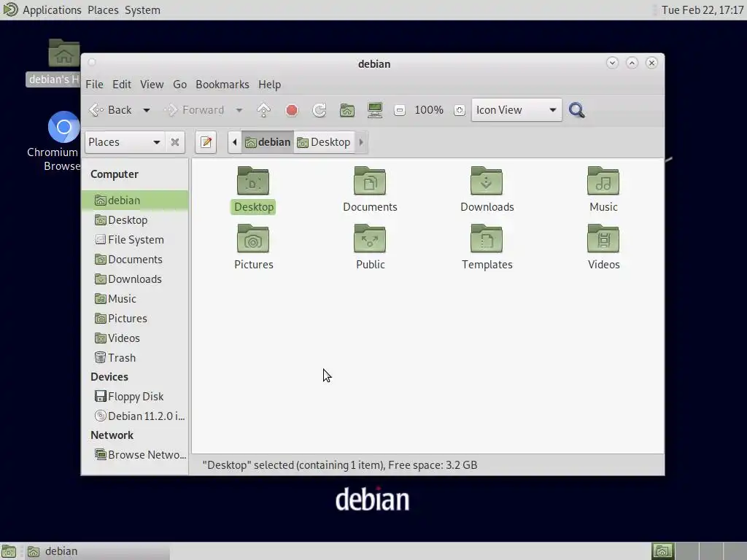
Task: Open the View menu
Action: click(x=152, y=85)
